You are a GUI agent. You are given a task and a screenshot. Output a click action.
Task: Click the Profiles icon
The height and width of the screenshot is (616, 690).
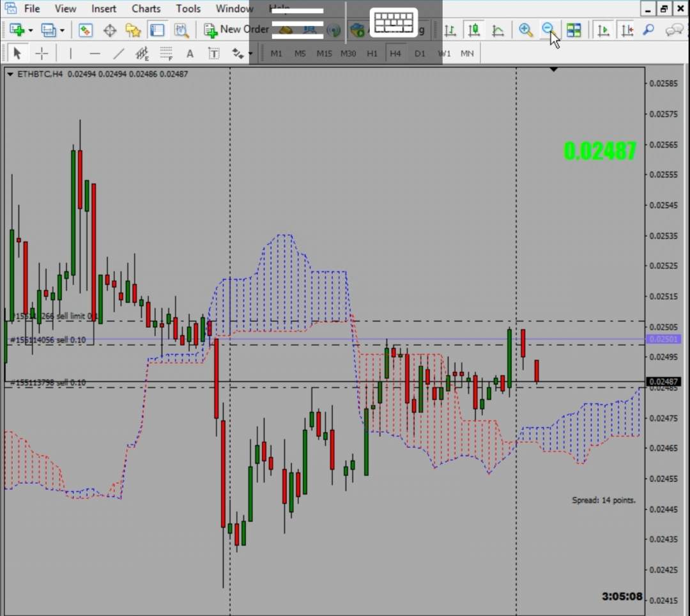(49, 30)
